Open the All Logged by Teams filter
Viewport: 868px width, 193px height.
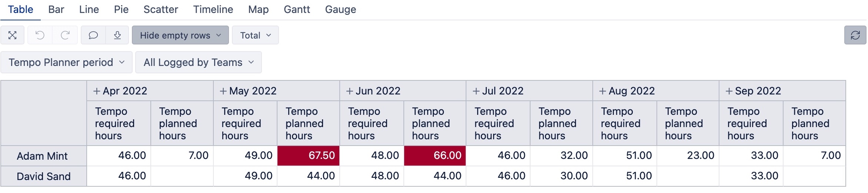199,62
